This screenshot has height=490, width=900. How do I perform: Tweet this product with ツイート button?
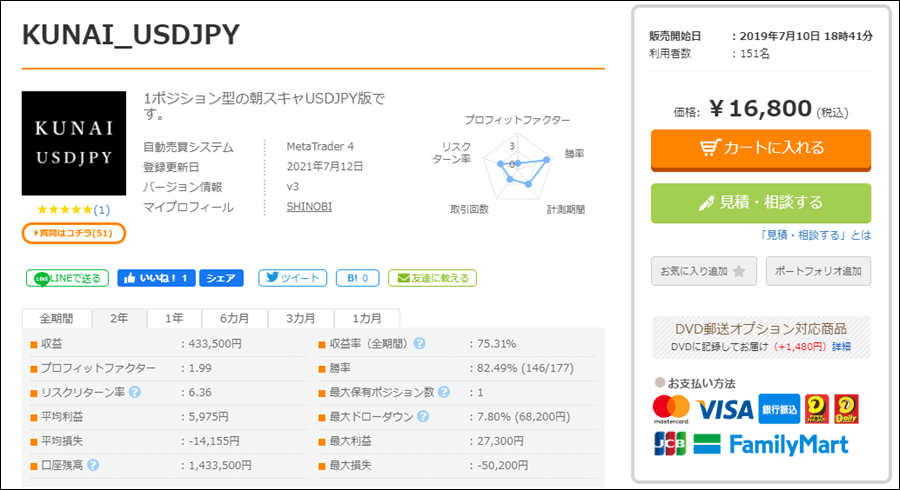pyautogui.click(x=293, y=278)
